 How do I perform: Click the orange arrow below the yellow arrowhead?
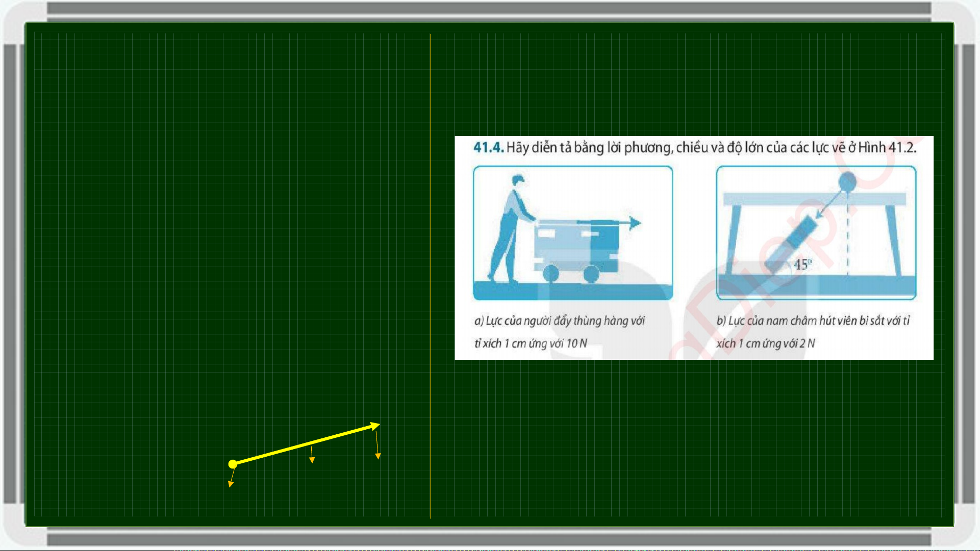pyautogui.click(x=377, y=445)
